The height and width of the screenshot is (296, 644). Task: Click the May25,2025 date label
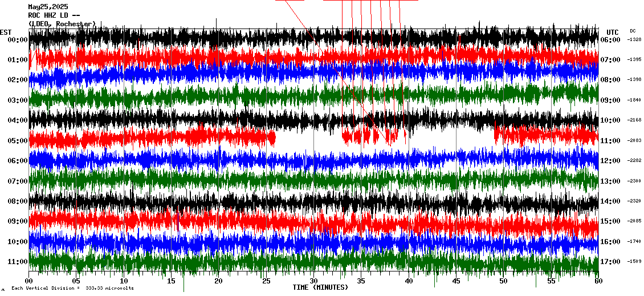[x=47, y=7]
